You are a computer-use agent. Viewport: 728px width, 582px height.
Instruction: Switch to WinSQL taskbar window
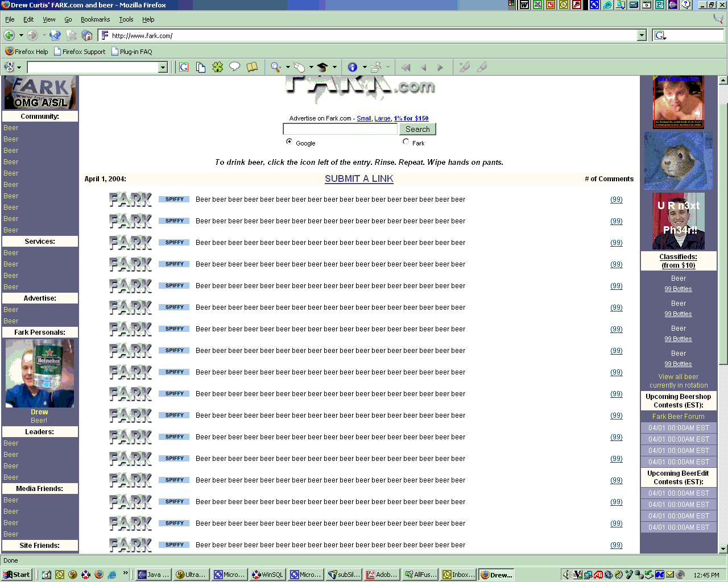tap(267, 575)
